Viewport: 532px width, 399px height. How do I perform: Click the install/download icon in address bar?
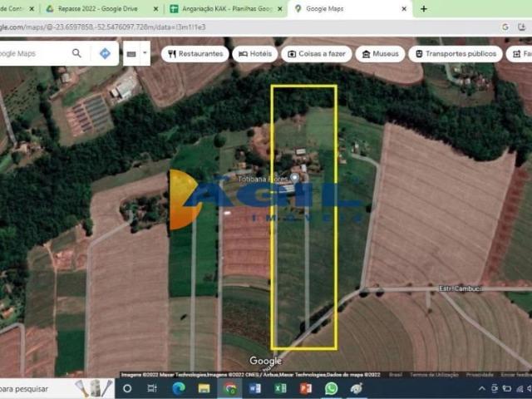tap(521, 27)
